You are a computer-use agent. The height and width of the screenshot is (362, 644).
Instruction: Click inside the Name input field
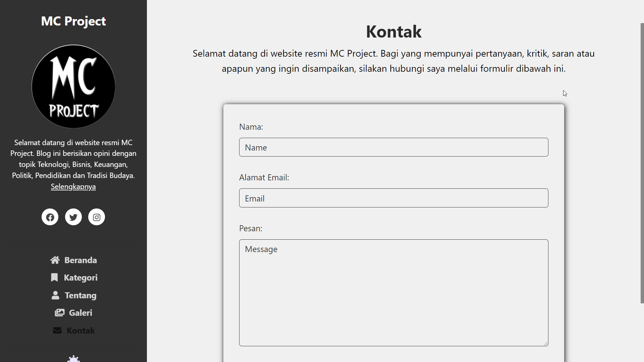tap(393, 147)
